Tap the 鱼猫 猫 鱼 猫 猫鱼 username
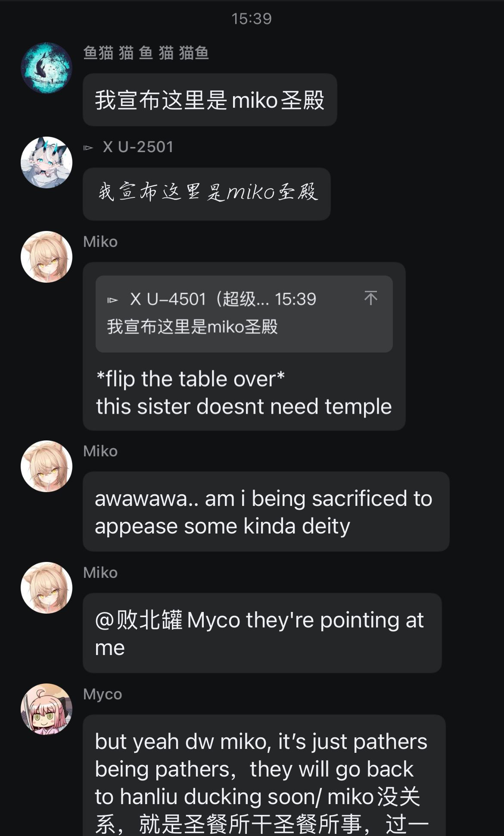This screenshot has height=836, width=504. [146, 53]
